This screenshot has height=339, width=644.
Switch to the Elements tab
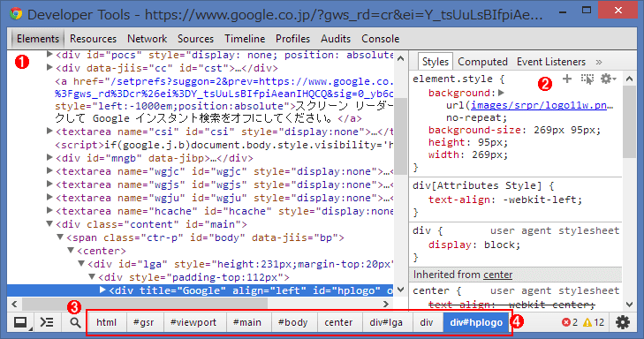pyautogui.click(x=38, y=39)
